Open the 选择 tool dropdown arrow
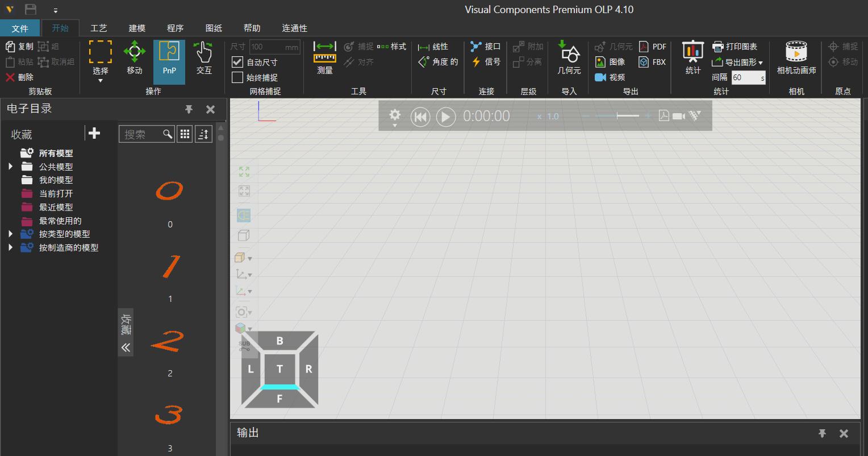 coord(101,81)
